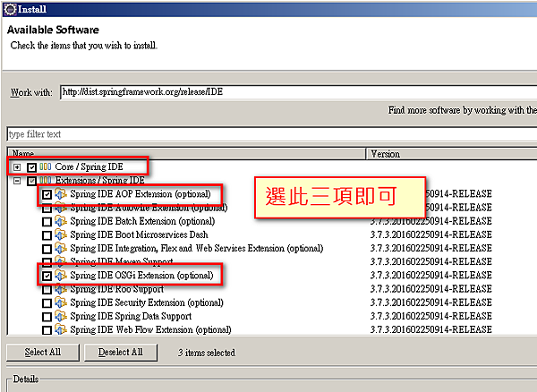Click the Security Extension feature icon
Image resolution: width=537 pixels, height=392 pixels.
pos(61,303)
